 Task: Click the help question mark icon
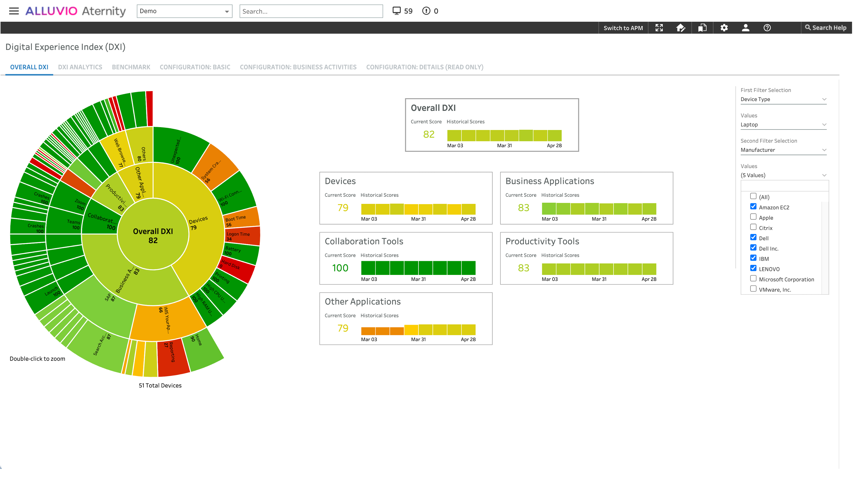[x=767, y=28]
